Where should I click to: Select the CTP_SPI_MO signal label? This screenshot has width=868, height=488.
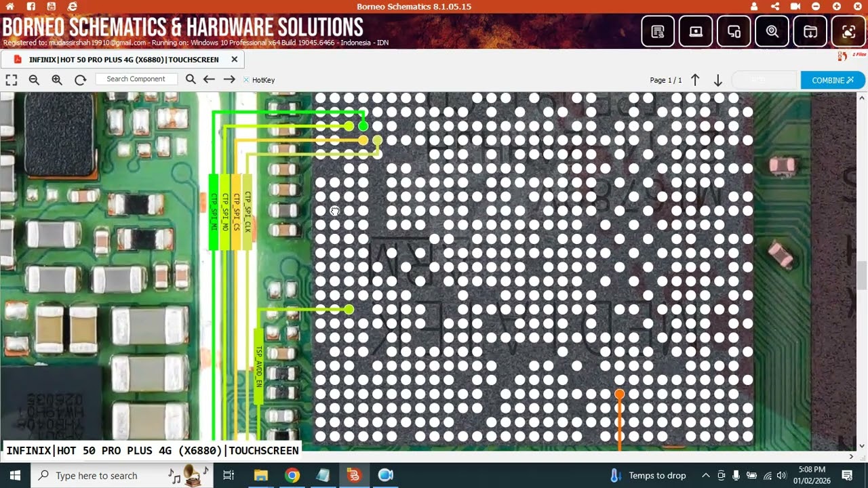pyautogui.click(x=225, y=211)
